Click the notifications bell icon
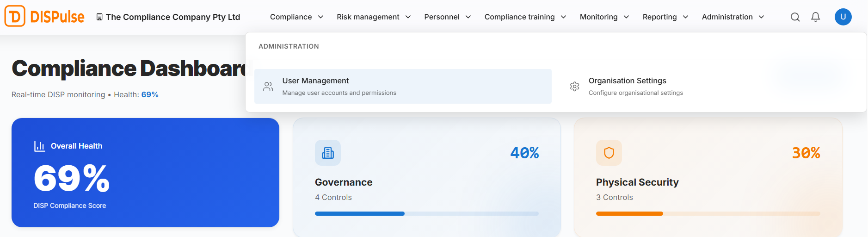This screenshot has width=868, height=237. 815,17
